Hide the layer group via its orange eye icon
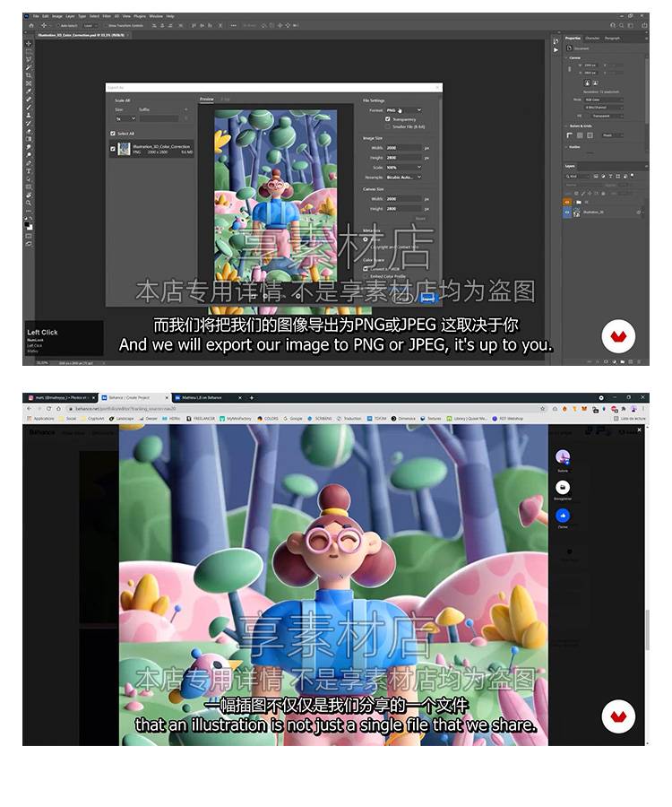The height and width of the screenshot is (807, 672). pyautogui.click(x=568, y=203)
